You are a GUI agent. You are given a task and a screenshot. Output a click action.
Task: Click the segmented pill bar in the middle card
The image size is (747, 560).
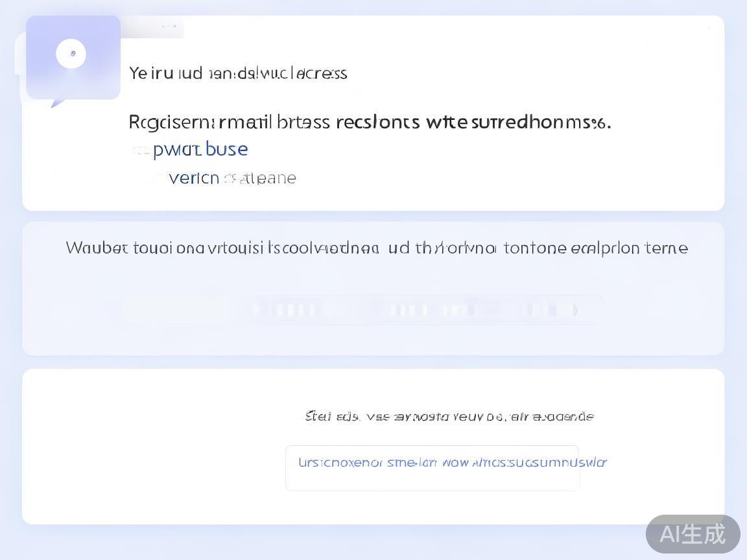tap(415, 310)
